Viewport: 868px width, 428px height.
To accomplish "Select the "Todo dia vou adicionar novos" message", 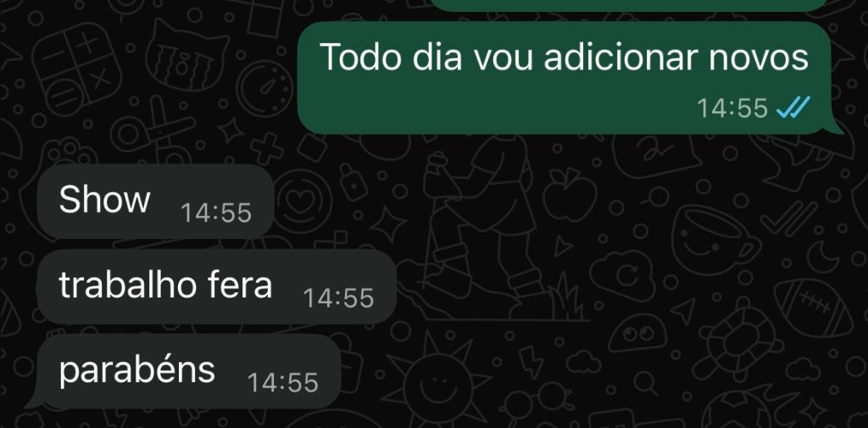I will [565, 78].
